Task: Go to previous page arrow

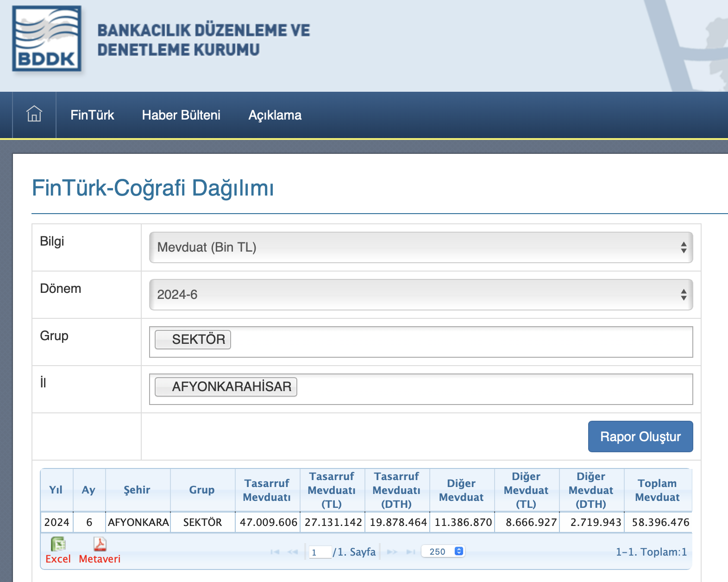Action: pos(293,552)
